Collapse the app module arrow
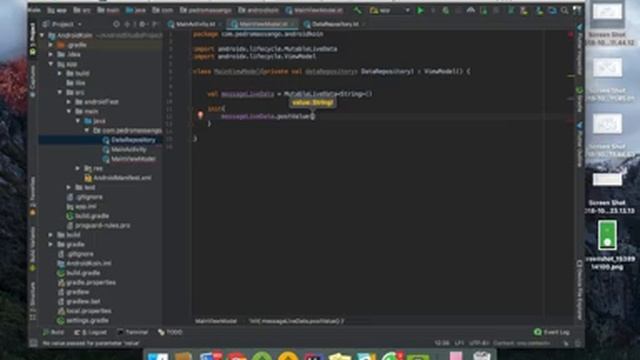640x360 pixels. 51,64
